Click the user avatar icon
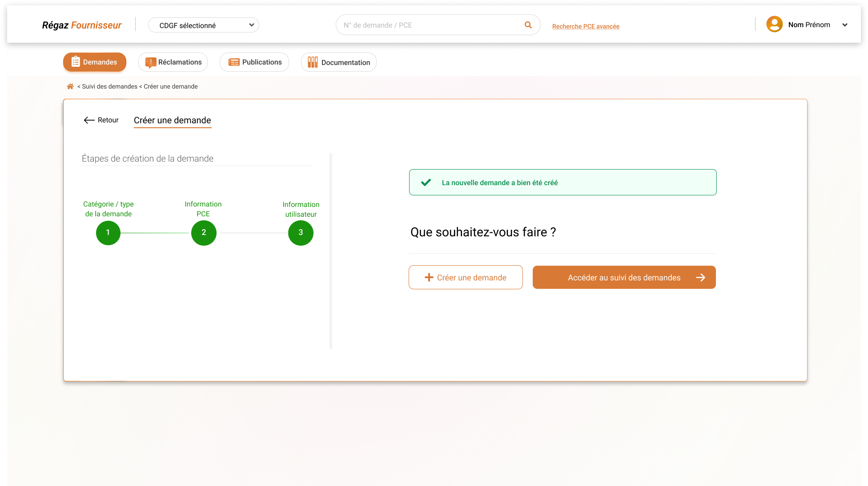The height and width of the screenshot is (486, 868). coord(774,24)
